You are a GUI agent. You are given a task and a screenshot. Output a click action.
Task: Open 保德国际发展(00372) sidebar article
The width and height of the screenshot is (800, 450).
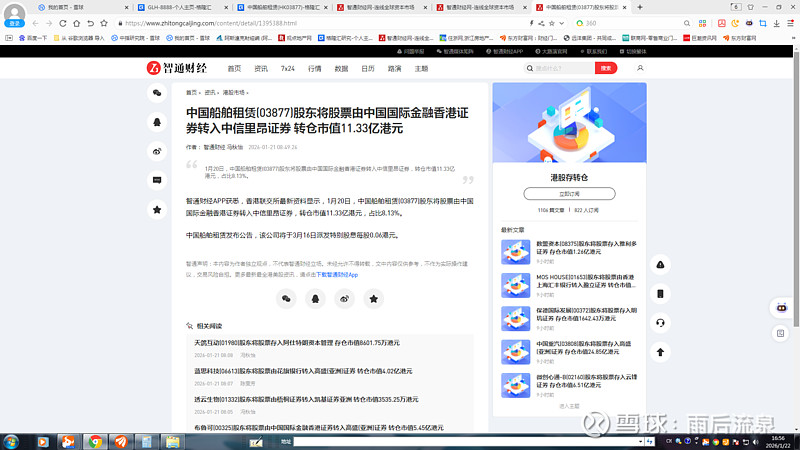point(587,314)
